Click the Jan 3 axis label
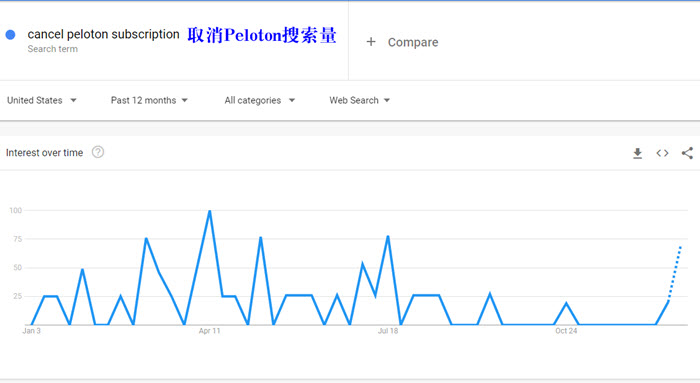Image resolution: width=700 pixels, height=383 pixels. point(31,331)
